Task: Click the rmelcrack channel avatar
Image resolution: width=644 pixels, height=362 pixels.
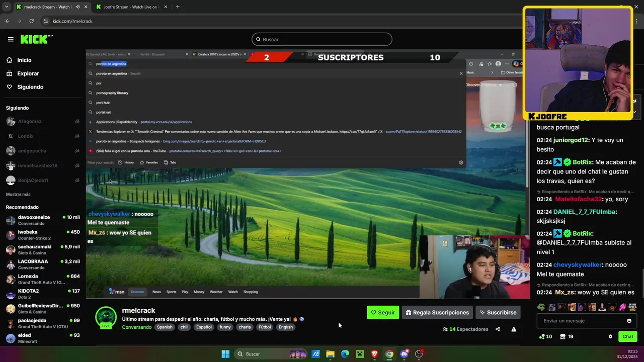Action: pos(106,317)
